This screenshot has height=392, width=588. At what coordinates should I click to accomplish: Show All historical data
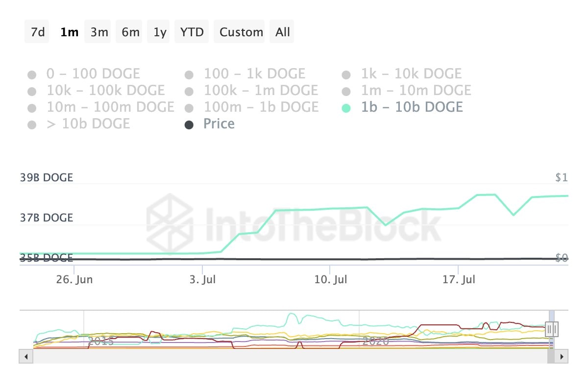[x=283, y=32]
